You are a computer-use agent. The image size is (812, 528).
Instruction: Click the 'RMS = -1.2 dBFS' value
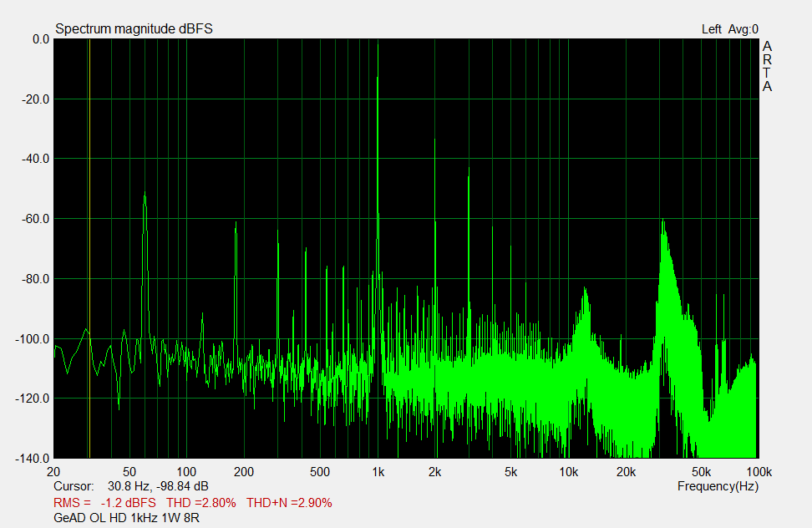point(104,503)
